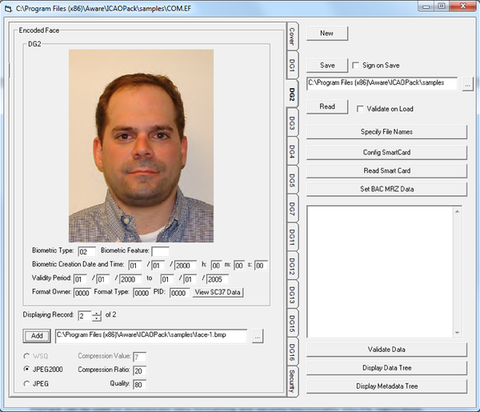480x412 pixels.
Task: Toggle Validate on Load checkbox
Action: pyautogui.click(x=360, y=109)
